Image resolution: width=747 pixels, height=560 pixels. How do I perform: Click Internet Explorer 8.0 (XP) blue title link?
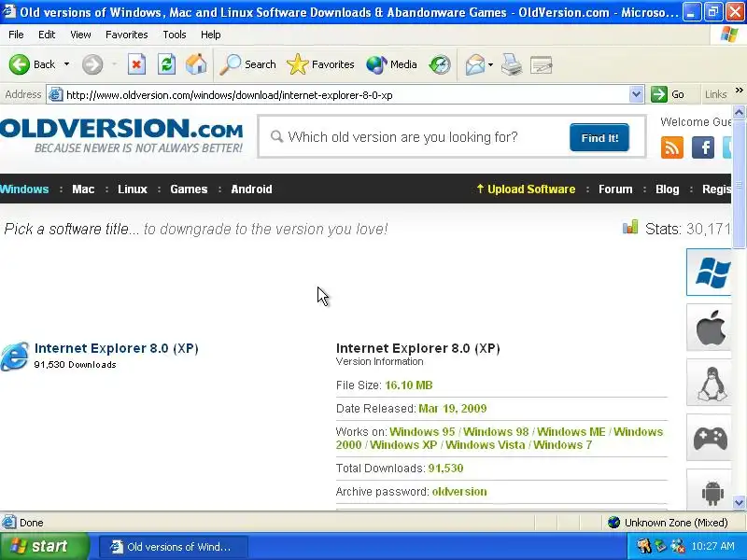point(116,348)
